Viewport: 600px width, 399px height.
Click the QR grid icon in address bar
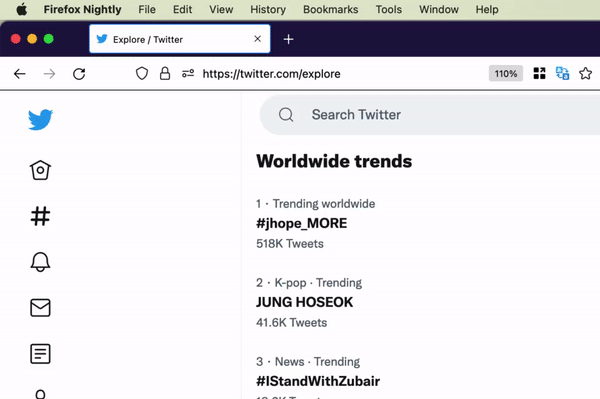(539, 73)
